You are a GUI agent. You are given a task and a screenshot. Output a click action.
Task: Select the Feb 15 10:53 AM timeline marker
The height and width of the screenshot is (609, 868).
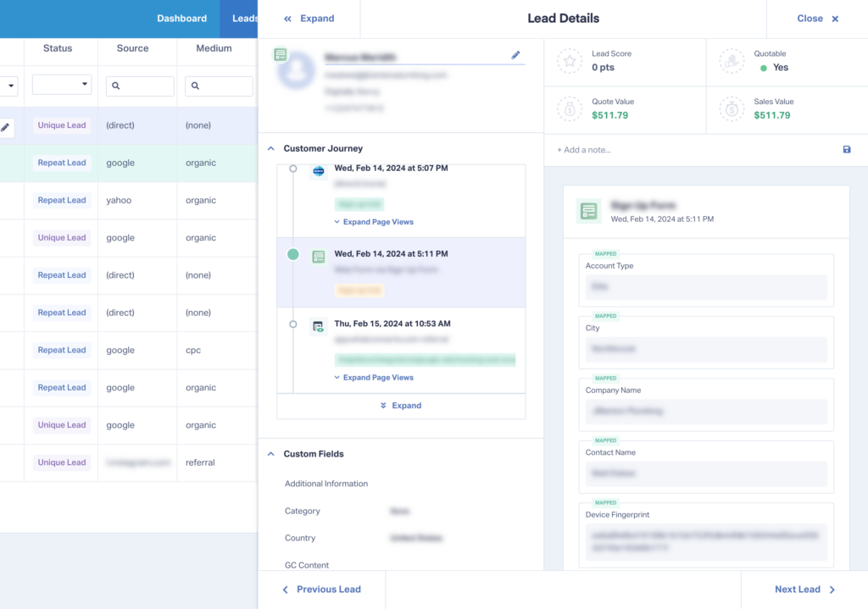(292, 324)
